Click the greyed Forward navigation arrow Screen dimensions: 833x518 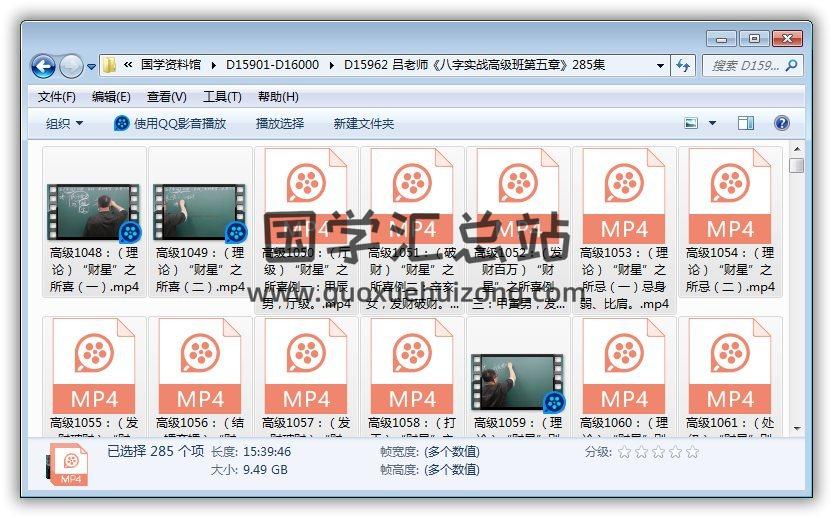tap(71, 66)
